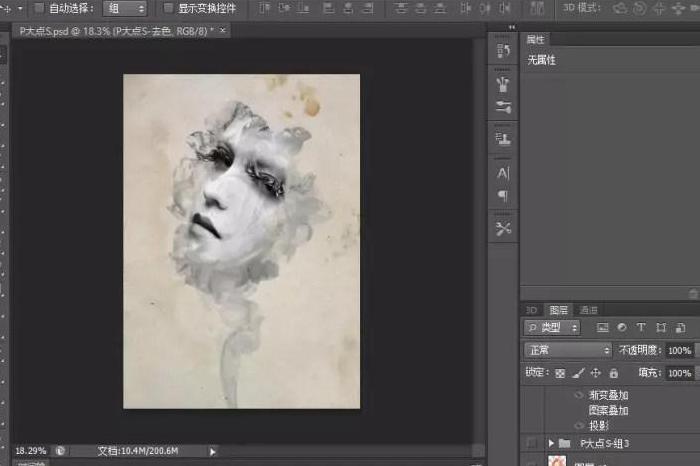Click the distribute bottom edges icon
The width and height of the screenshot is (700, 466).
tap(440, 8)
